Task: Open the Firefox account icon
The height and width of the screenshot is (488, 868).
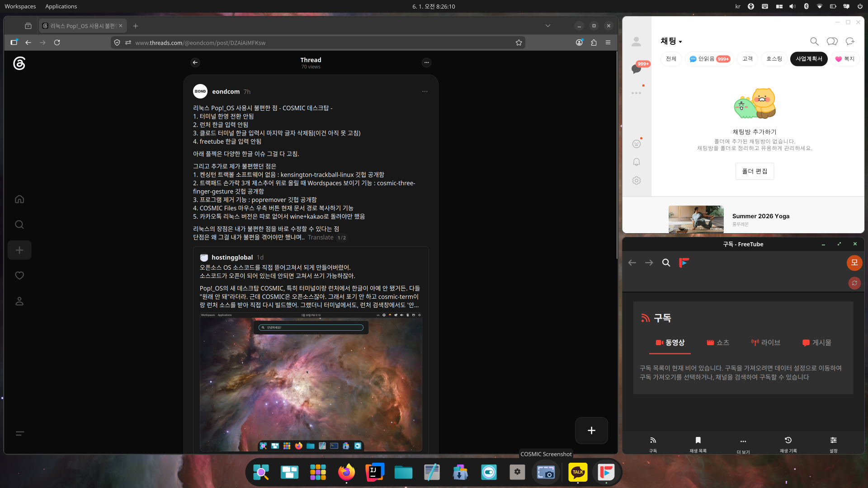Action: point(579,42)
